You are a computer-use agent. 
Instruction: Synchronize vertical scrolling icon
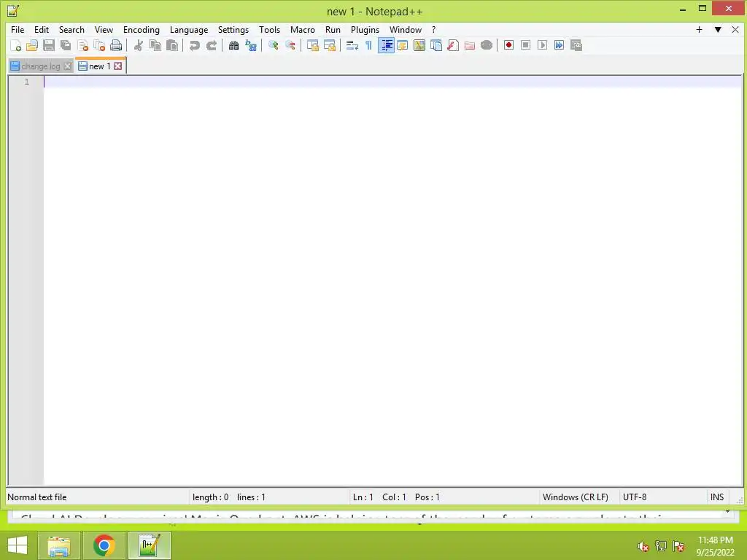click(x=312, y=45)
